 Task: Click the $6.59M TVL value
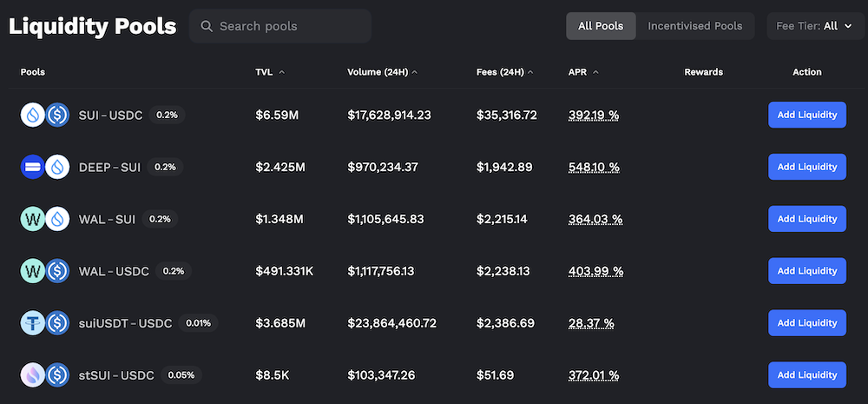point(277,116)
